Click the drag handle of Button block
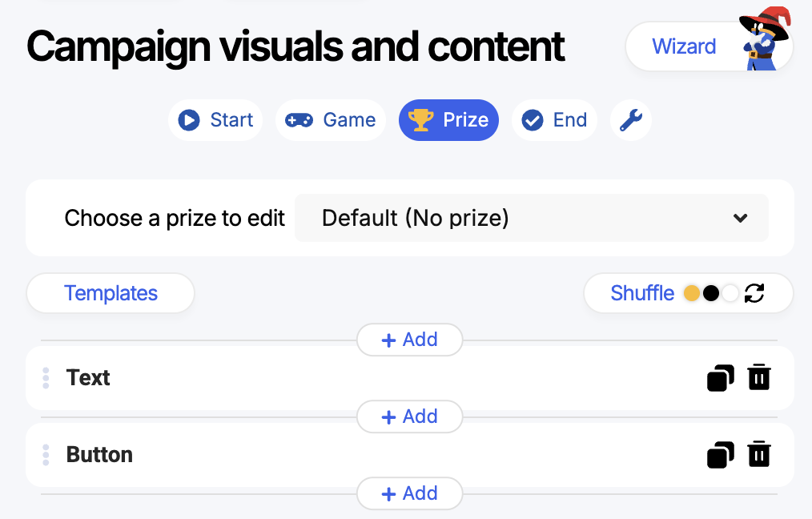Image resolution: width=812 pixels, height=519 pixels. (46, 455)
